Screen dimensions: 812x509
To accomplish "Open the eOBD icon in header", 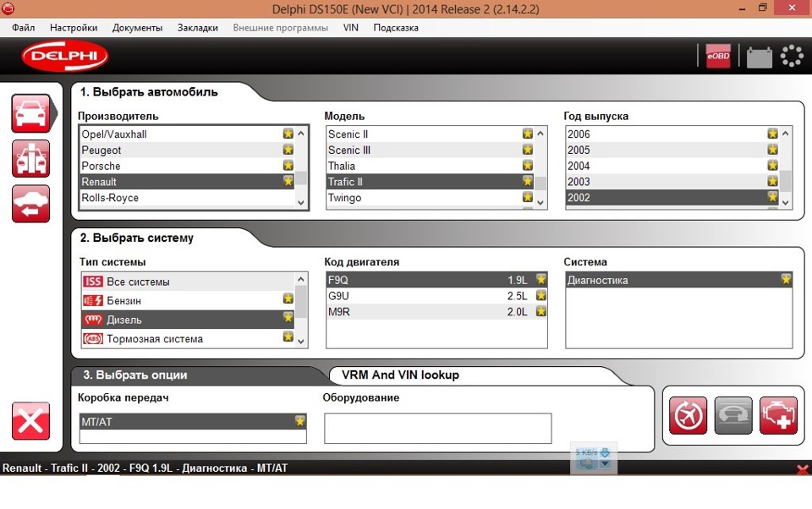I will 718,56.
